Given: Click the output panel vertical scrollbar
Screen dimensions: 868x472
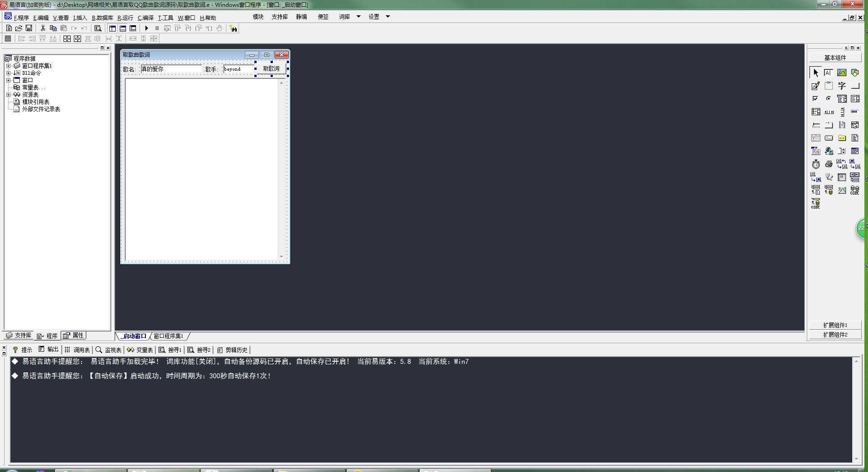Looking at the screenshot, I should pos(856,410).
